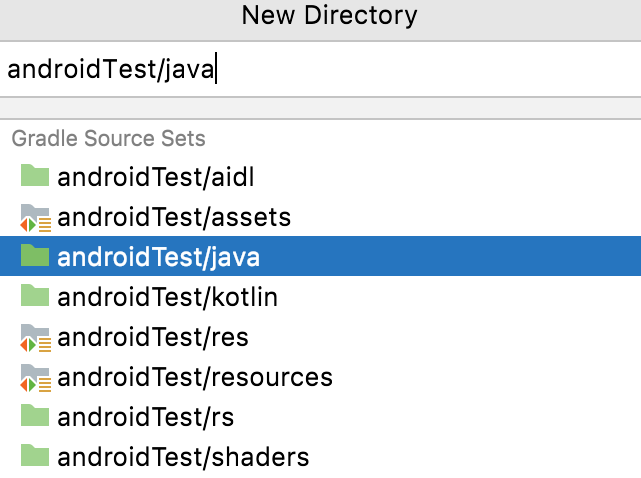The height and width of the screenshot is (478, 641).
Task: Click the Gradle Source Sets header
Action: (x=108, y=138)
